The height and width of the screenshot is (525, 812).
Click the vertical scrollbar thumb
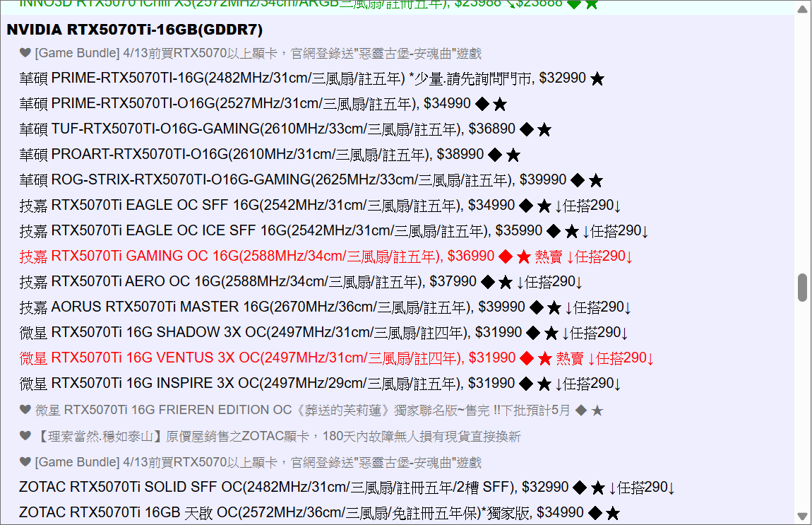802,288
